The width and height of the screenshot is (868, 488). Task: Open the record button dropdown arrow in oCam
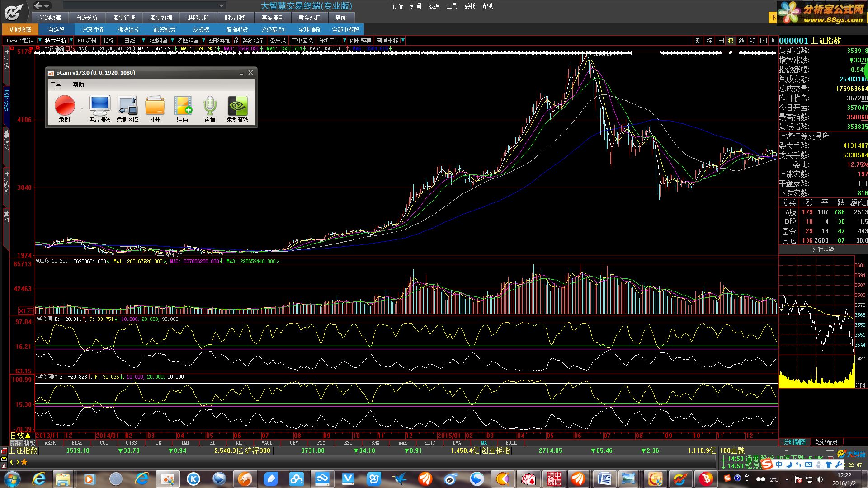[82, 108]
